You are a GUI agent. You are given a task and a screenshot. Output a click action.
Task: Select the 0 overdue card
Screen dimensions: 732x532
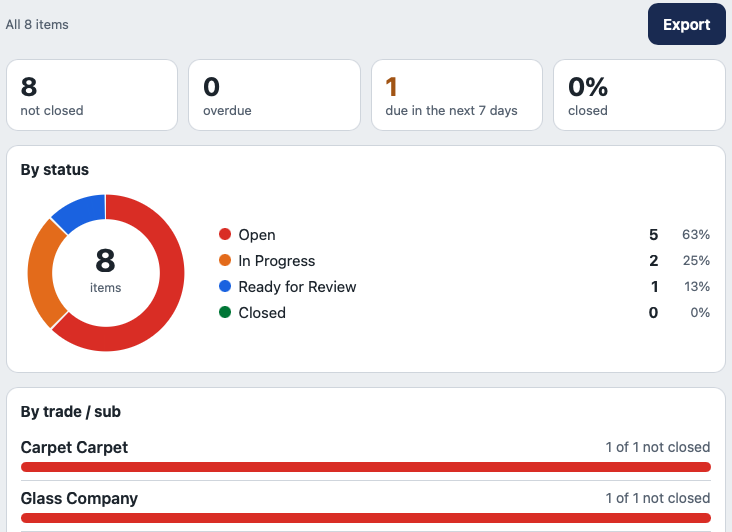(274, 95)
